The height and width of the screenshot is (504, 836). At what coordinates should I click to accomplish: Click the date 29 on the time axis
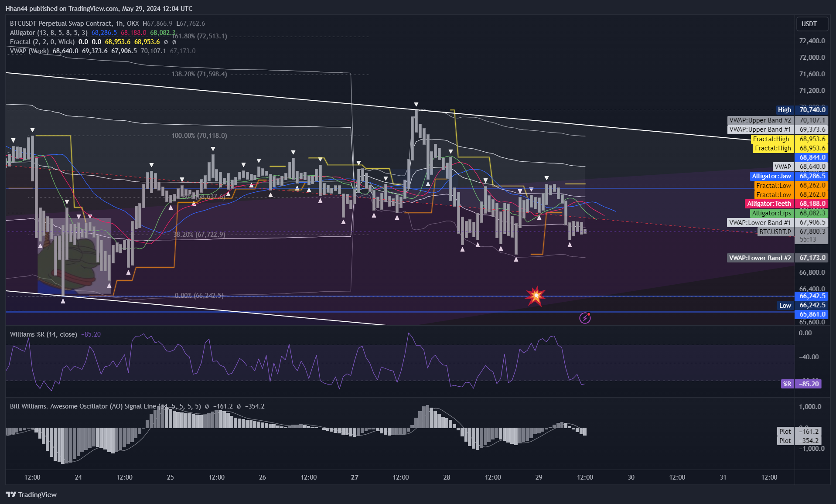539,477
